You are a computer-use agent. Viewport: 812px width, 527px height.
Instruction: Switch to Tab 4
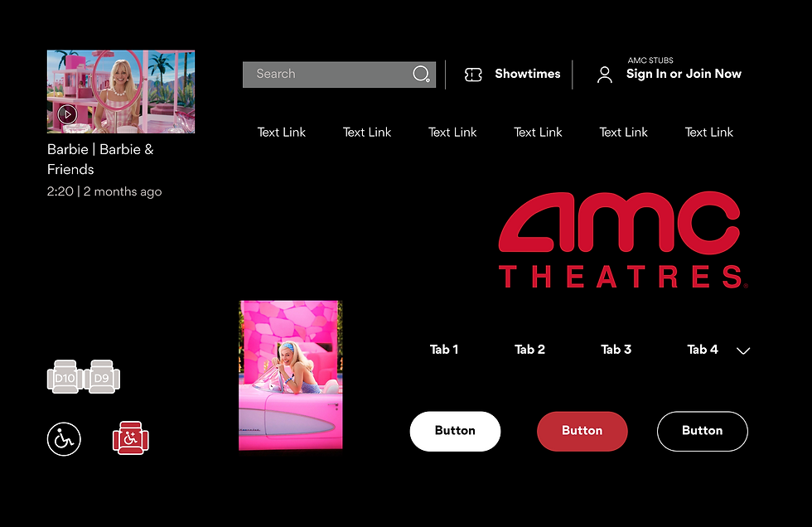[703, 350]
